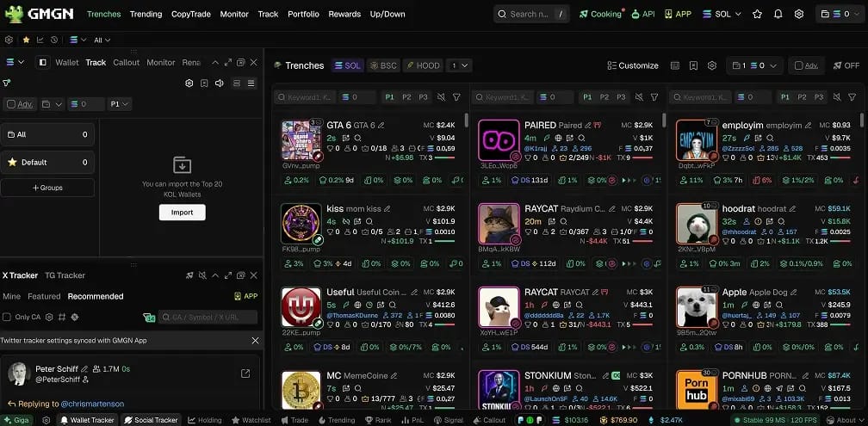Expand the wallet balance dropdown in header
Screen dimensions: 868x426
[x=840, y=14]
